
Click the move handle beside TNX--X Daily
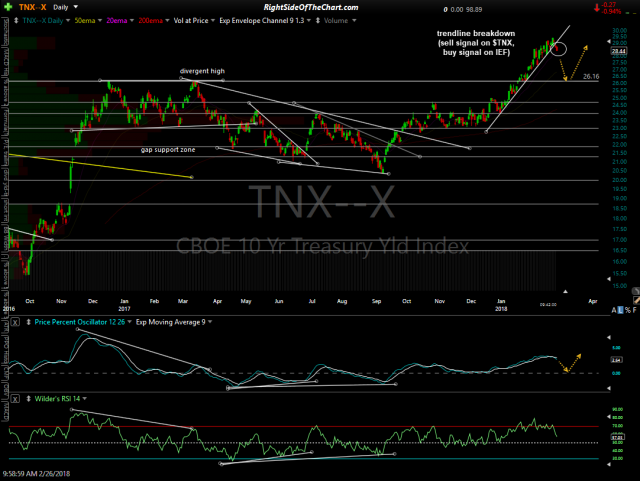click(16, 20)
